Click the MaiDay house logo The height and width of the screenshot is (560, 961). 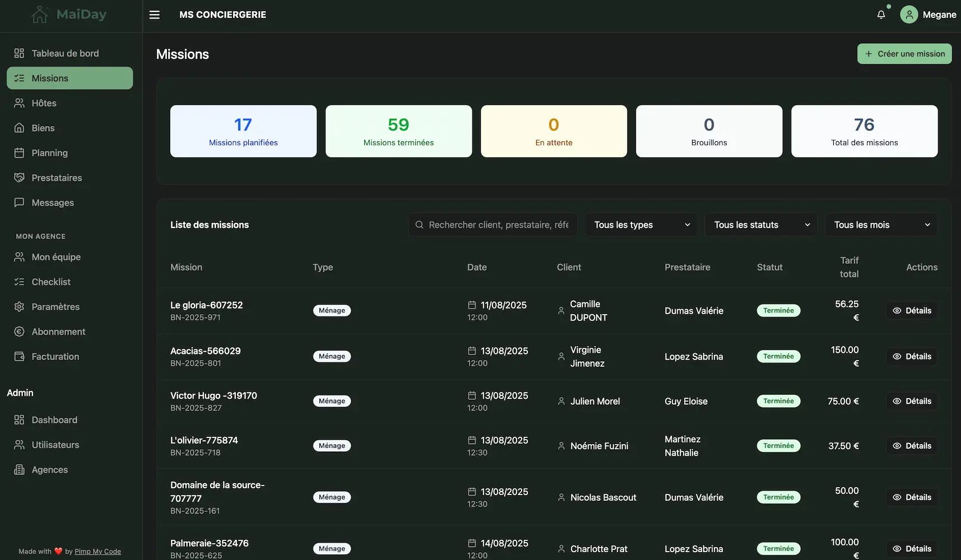[x=40, y=15]
